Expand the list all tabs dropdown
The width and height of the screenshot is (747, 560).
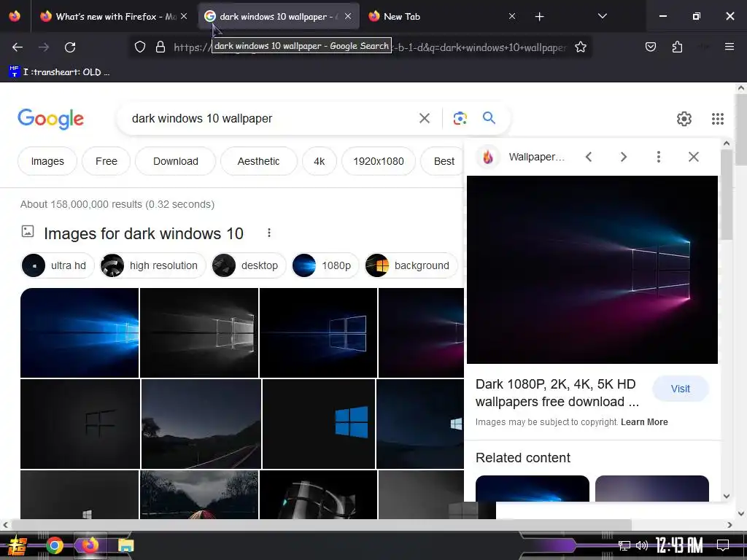coord(602,16)
